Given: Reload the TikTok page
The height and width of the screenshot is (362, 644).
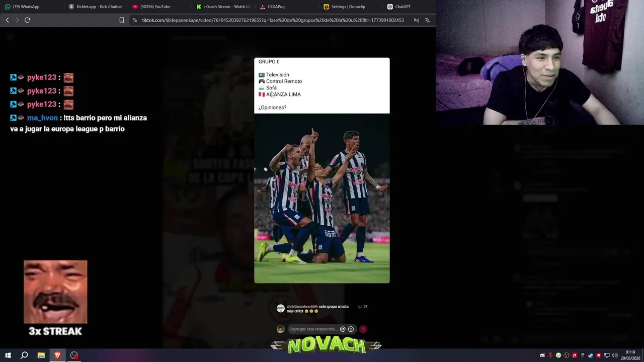Looking at the screenshot, I should (x=28, y=20).
